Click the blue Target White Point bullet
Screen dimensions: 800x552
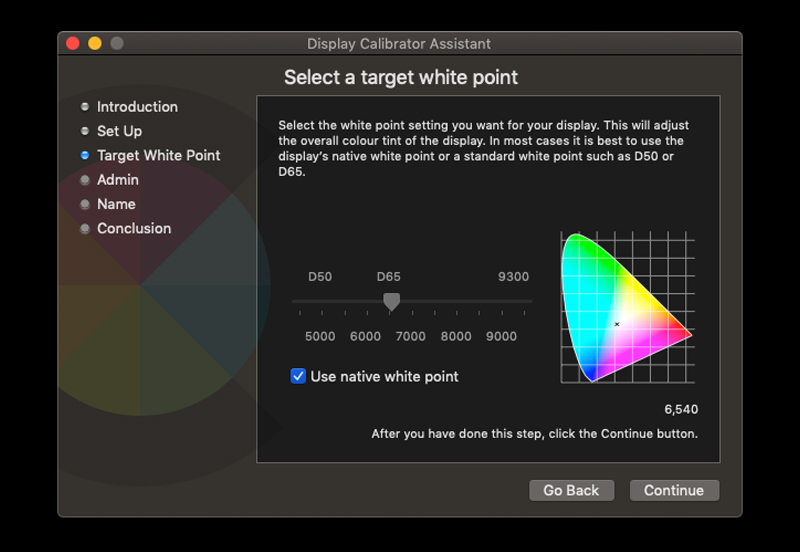(85, 156)
